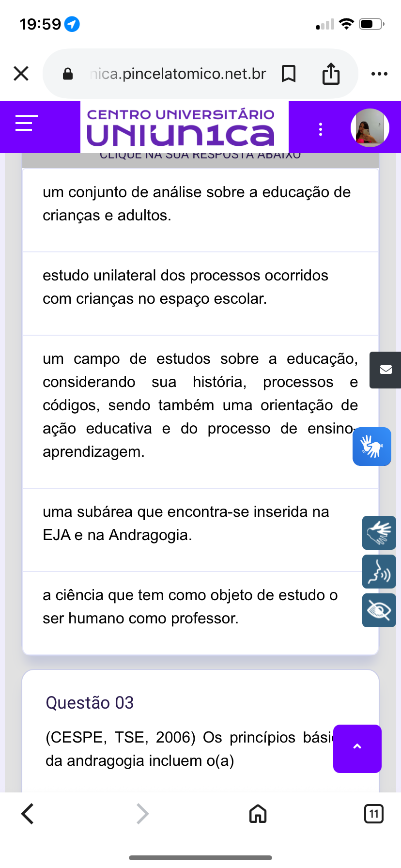Tap the user profile photo
Screen dimensions: 401x868
click(370, 127)
